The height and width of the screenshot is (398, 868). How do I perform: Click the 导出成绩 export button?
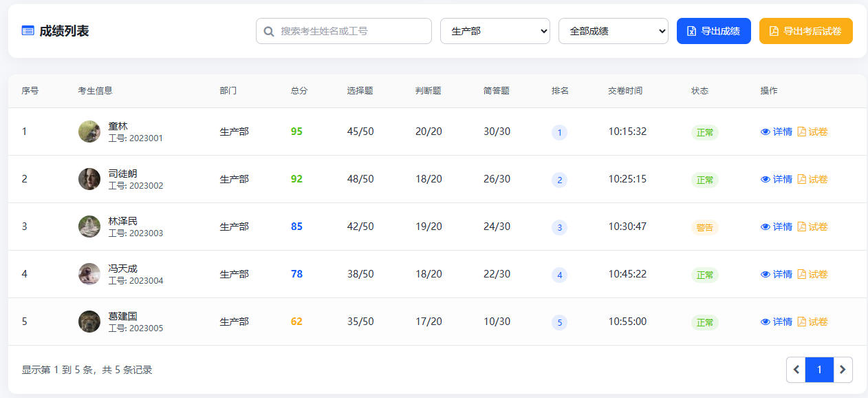(x=713, y=31)
